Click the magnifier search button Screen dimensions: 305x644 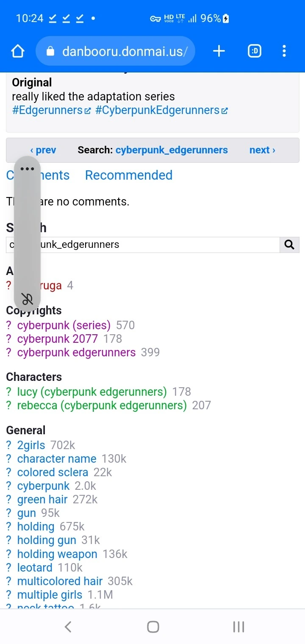point(289,244)
